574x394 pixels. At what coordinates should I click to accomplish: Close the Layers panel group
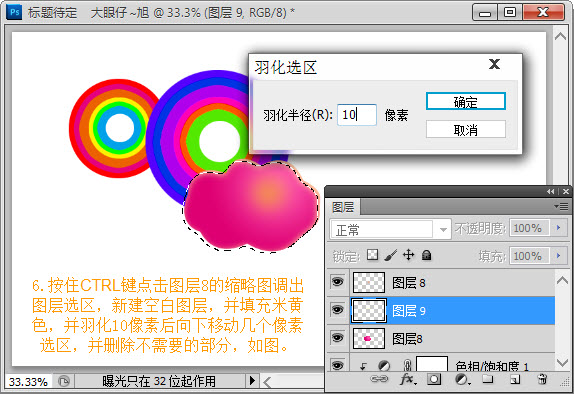coord(566,192)
